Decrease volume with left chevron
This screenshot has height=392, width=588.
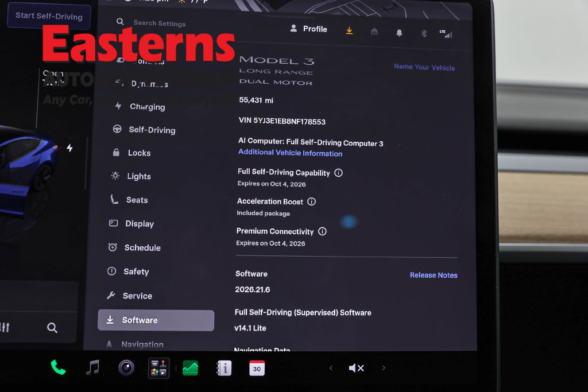331,368
